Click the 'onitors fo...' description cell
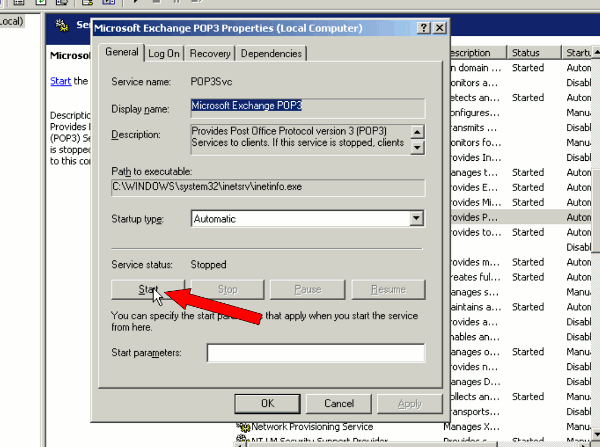600x447 pixels. click(476, 142)
